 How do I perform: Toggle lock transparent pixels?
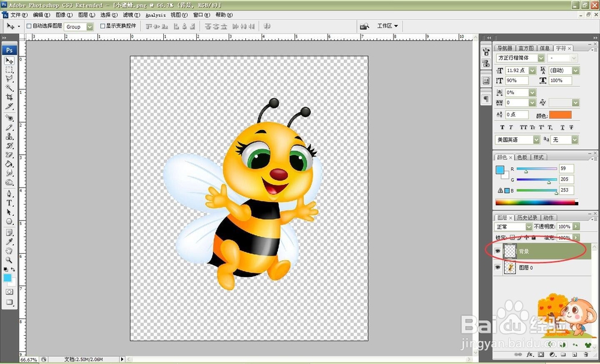512,237
